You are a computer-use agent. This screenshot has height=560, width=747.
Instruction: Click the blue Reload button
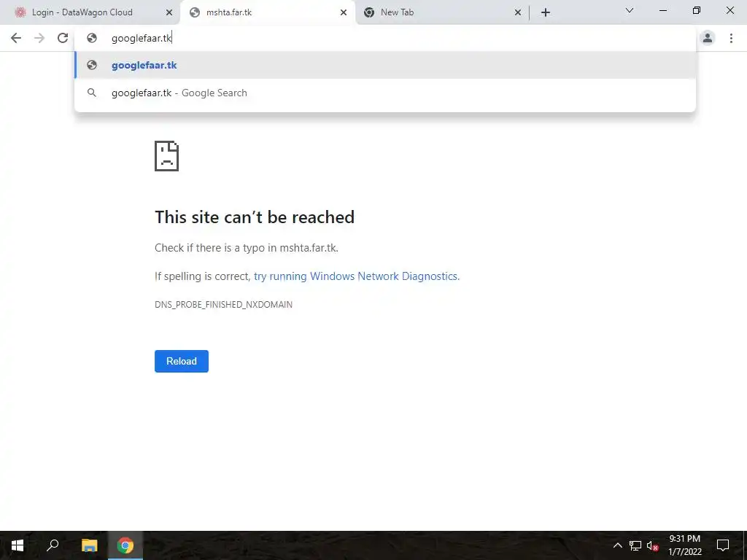[x=182, y=361]
